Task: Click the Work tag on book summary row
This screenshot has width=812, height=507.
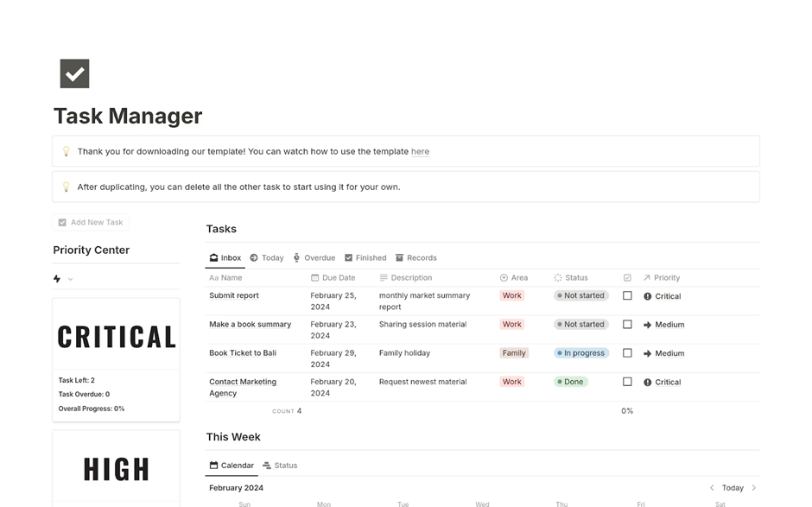Action: point(511,324)
